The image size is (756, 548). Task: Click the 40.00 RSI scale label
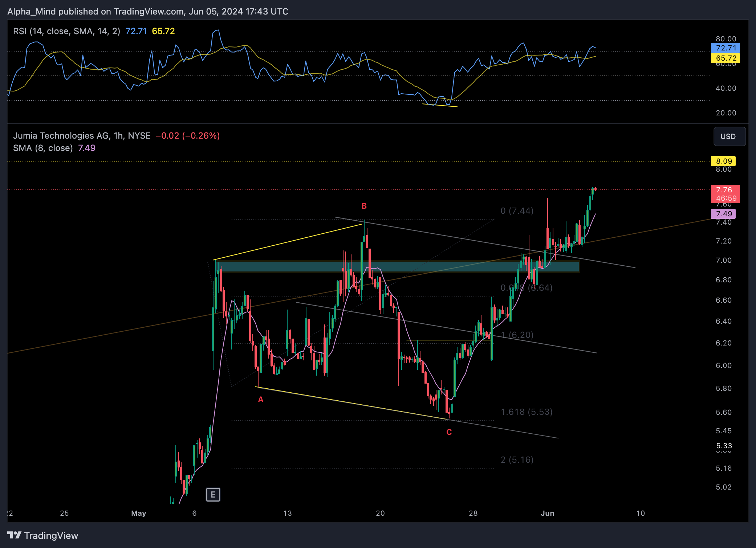coord(726,88)
